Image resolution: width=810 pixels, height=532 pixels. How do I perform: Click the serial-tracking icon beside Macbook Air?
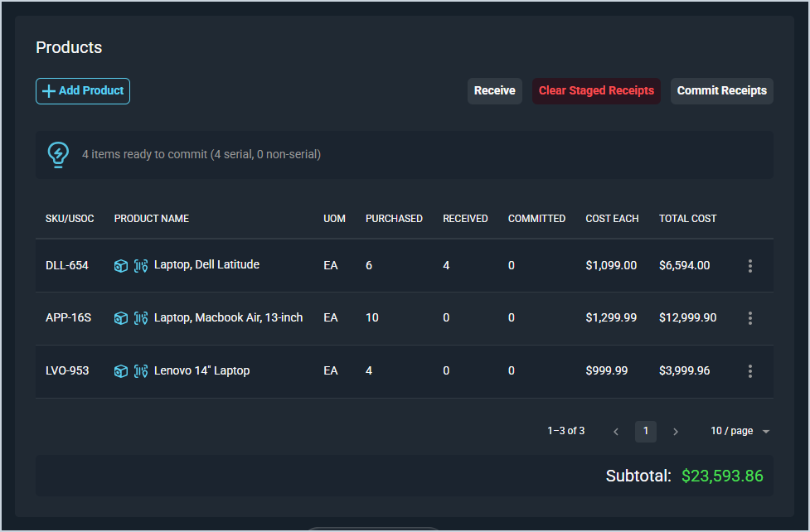tap(141, 318)
